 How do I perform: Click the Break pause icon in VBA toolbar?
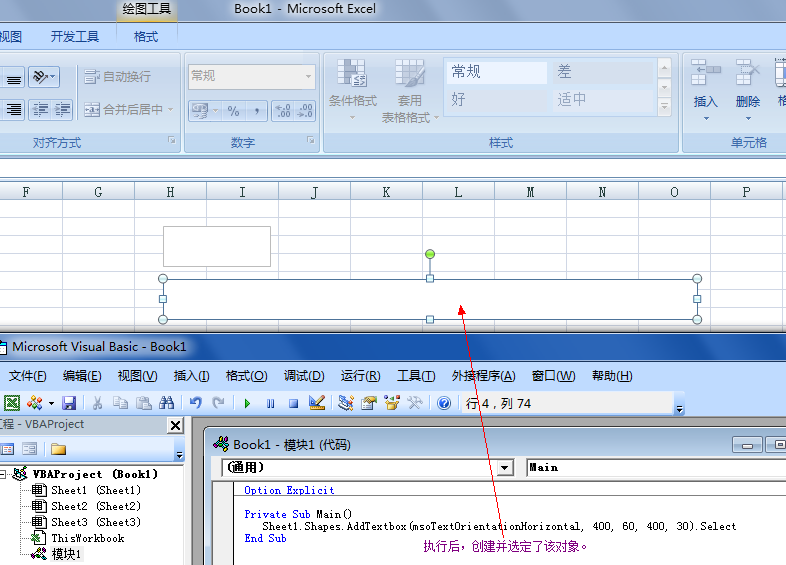coord(271,404)
